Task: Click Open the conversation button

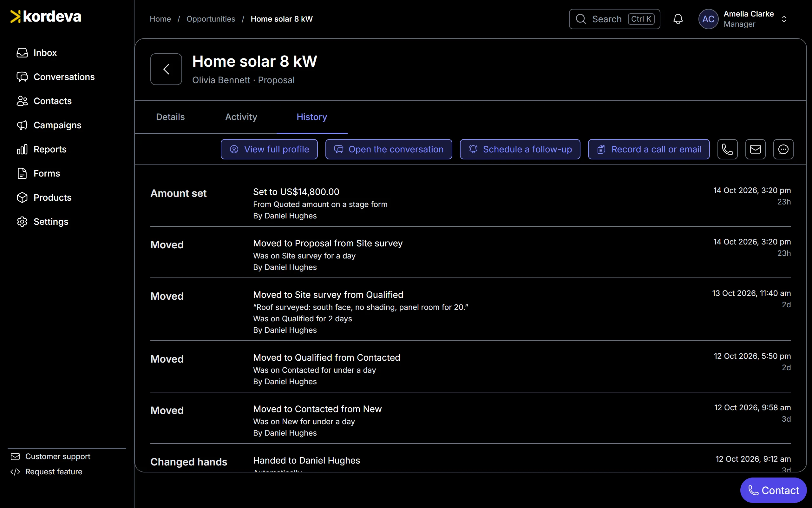Action: [x=389, y=149]
